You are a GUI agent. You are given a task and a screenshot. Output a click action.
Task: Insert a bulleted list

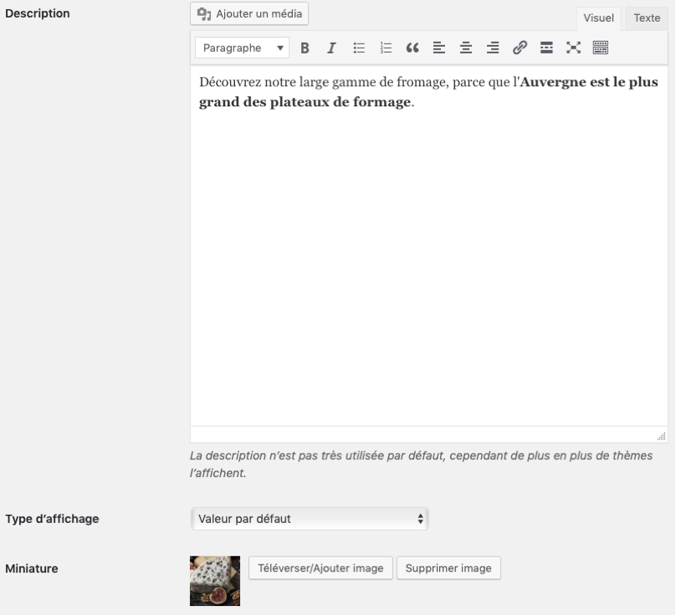359,49
